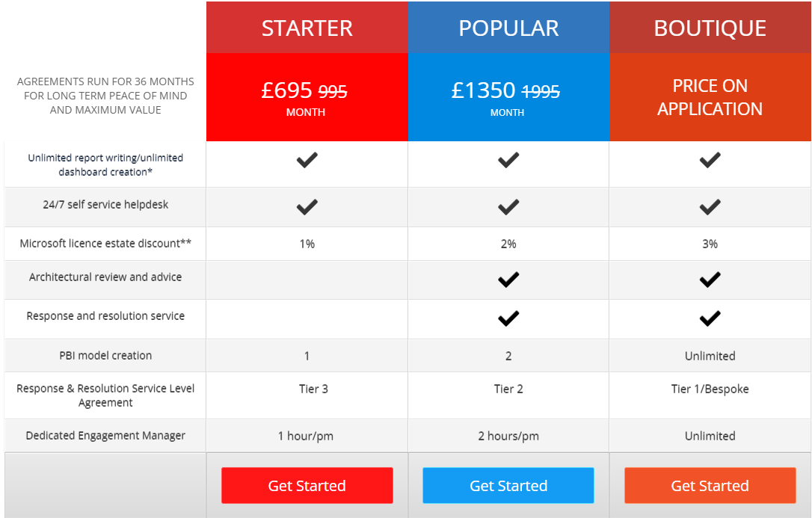
Task: Click the £1350 monthly price cell
Action: pos(508,97)
